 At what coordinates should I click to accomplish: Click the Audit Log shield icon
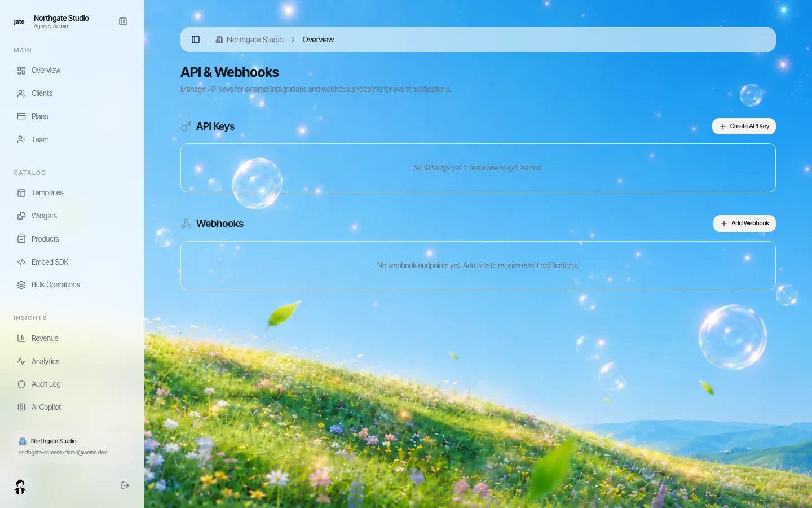tap(21, 384)
